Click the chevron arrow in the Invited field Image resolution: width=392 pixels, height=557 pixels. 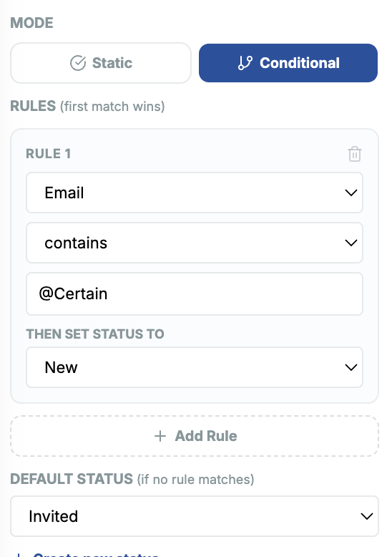(x=366, y=516)
